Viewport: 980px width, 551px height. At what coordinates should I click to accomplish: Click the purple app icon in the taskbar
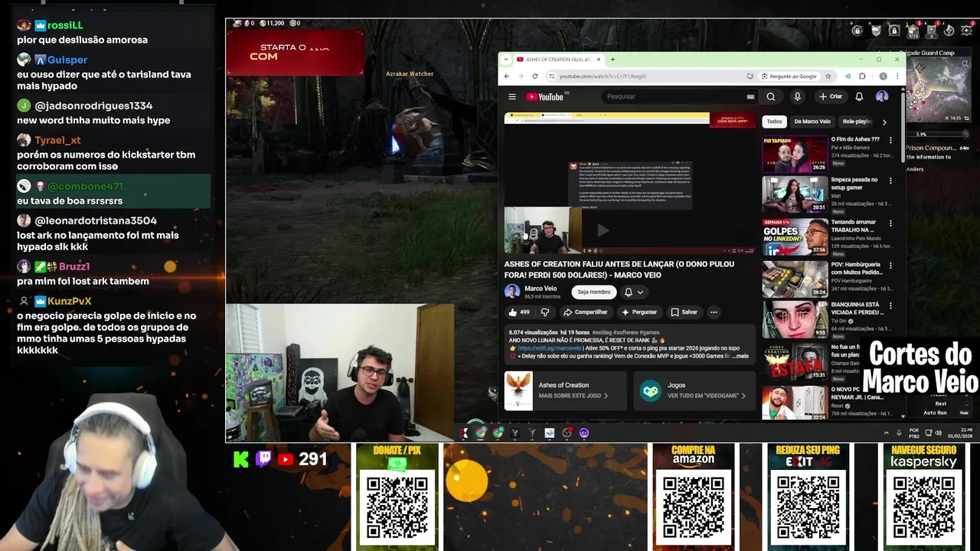coord(584,433)
